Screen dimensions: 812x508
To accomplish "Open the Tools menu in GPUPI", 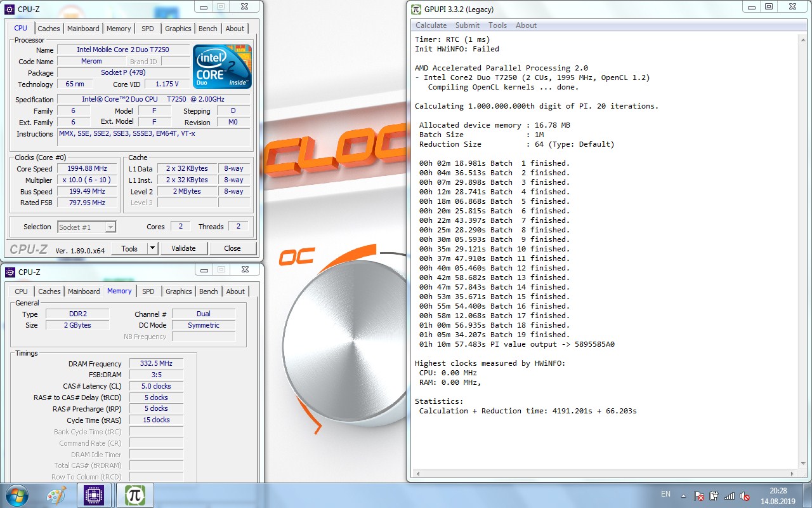I will pyautogui.click(x=498, y=25).
